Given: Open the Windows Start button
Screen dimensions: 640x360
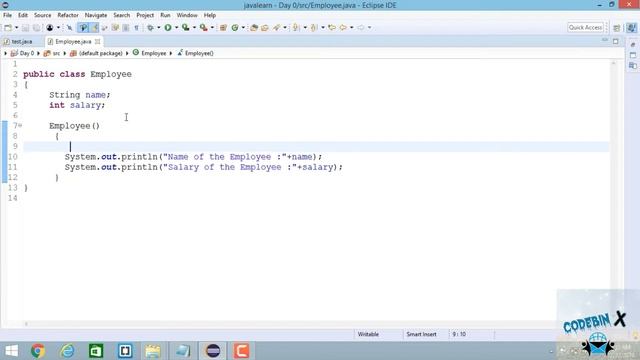Looking at the screenshot, I should pos(11,351).
